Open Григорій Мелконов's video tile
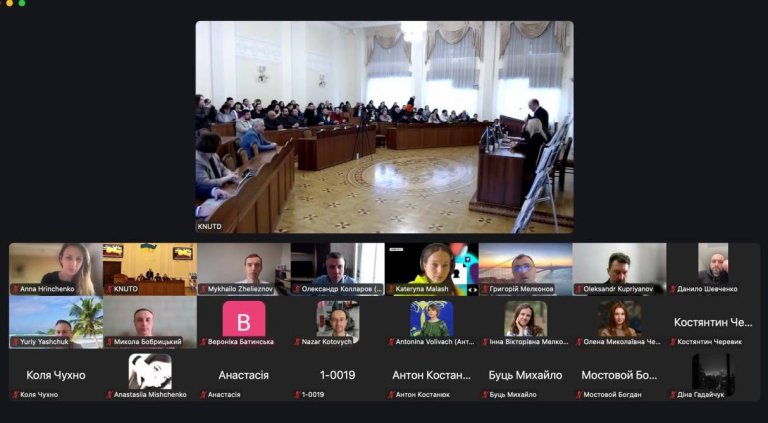 (x=525, y=267)
